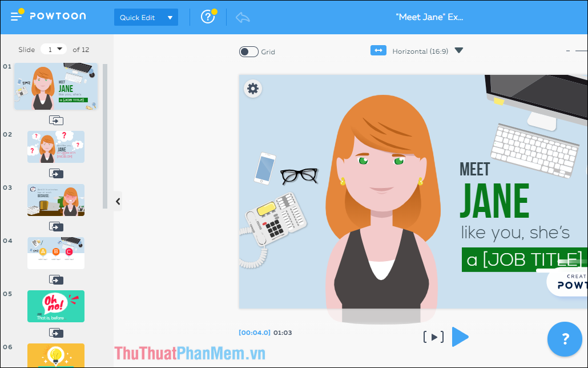Expand the Horizontal (16:9) dropdown
The height and width of the screenshot is (368, 588).
pos(459,51)
